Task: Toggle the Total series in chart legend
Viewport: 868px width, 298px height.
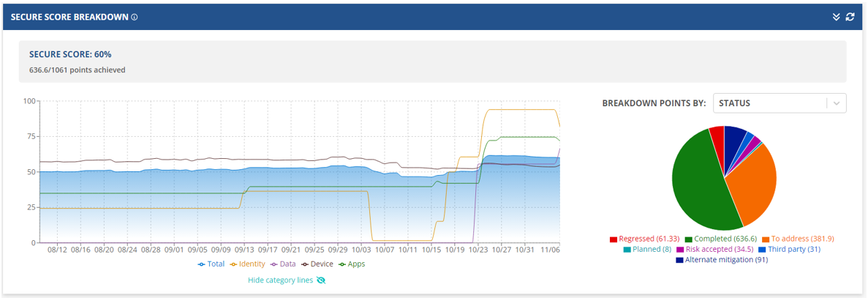Action: (211, 264)
